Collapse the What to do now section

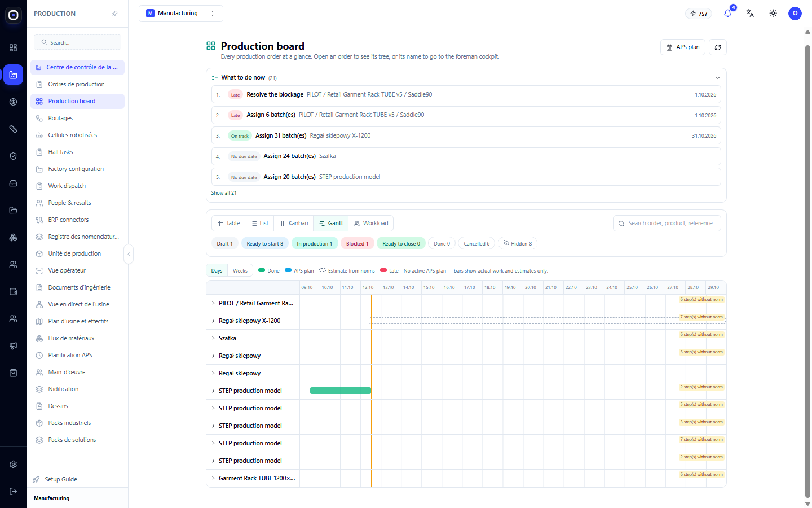coord(718,78)
